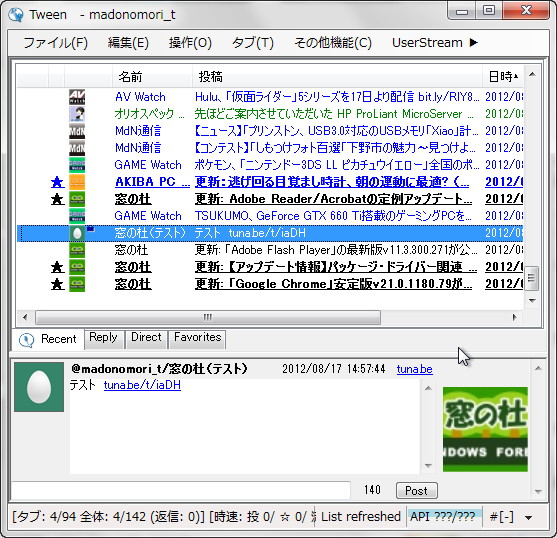
Task: Click 窓の杜 avatar on アップデート情報 row
Action: pyautogui.click(x=77, y=267)
